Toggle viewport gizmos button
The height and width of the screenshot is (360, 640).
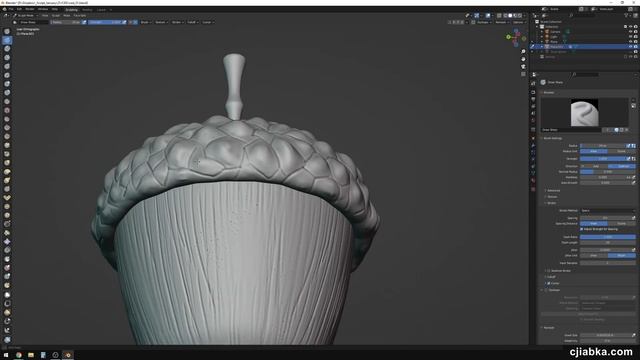(x=477, y=16)
